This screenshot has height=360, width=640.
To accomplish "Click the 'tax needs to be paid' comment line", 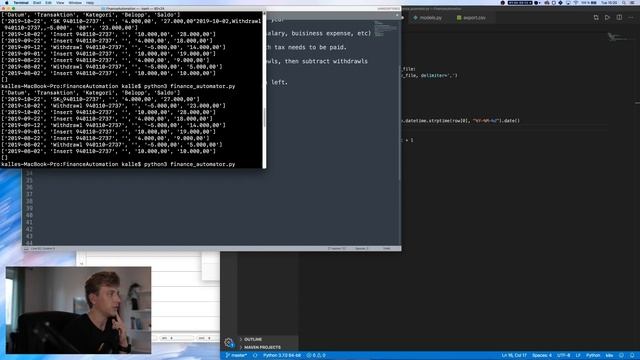I will coord(307,47).
